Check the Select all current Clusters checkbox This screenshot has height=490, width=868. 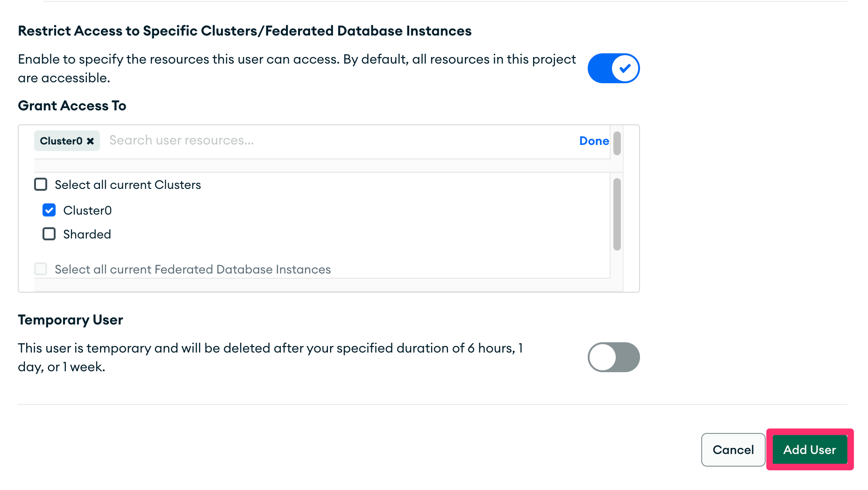coord(41,185)
